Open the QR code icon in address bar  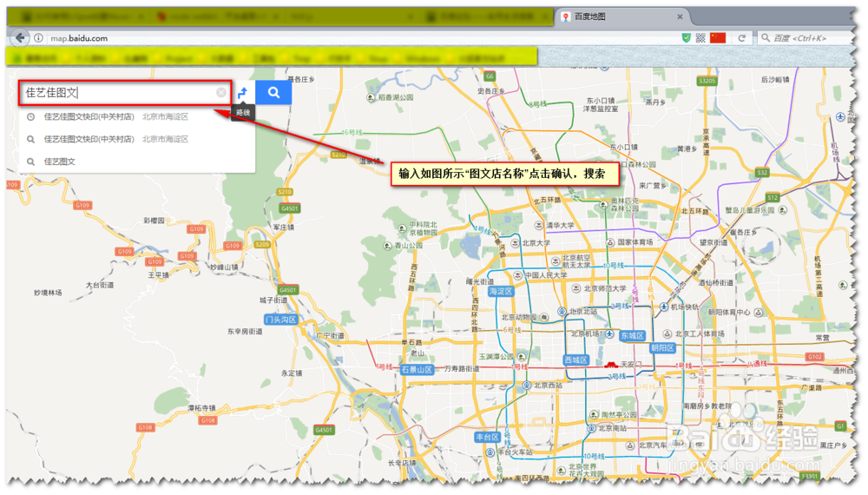pos(700,37)
